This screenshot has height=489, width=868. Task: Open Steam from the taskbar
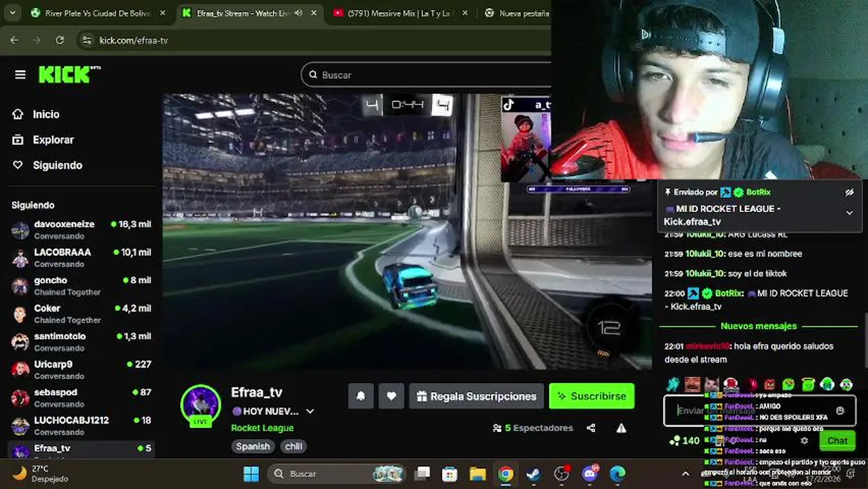pos(534,473)
